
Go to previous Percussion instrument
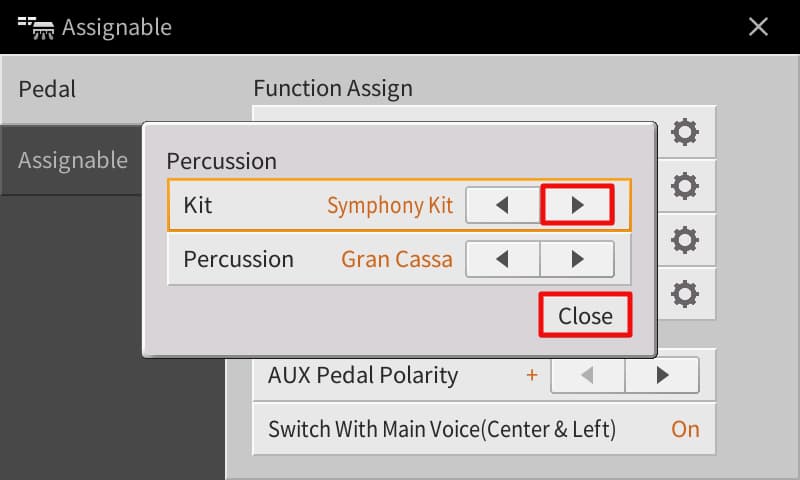[x=503, y=260]
